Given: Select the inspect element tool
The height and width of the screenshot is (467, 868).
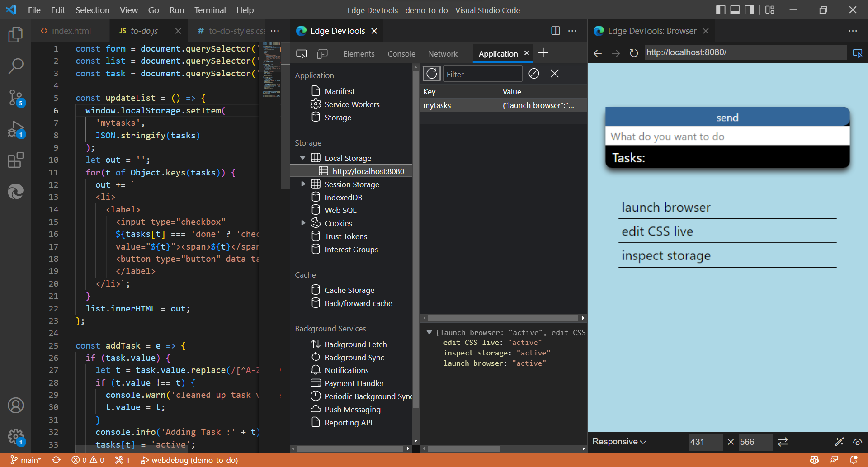Looking at the screenshot, I should [301, 53].
